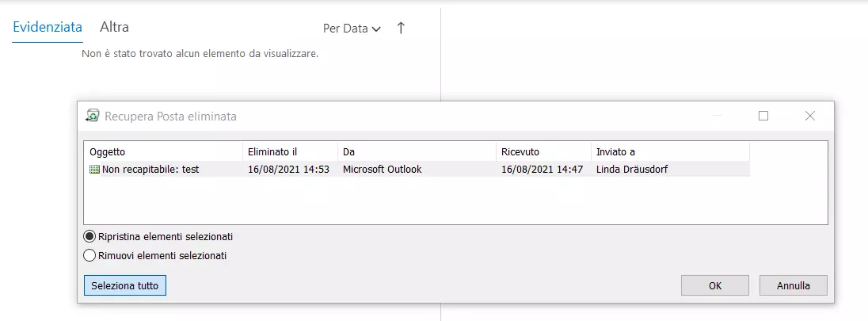Sort by the Eliminato il column header
This screenshot has width=868, height=321.
click(290, 151)
